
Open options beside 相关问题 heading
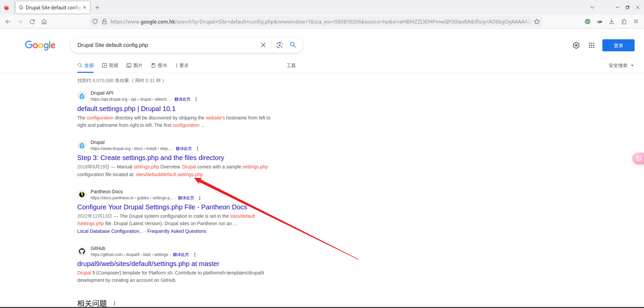tap(114, 303)
